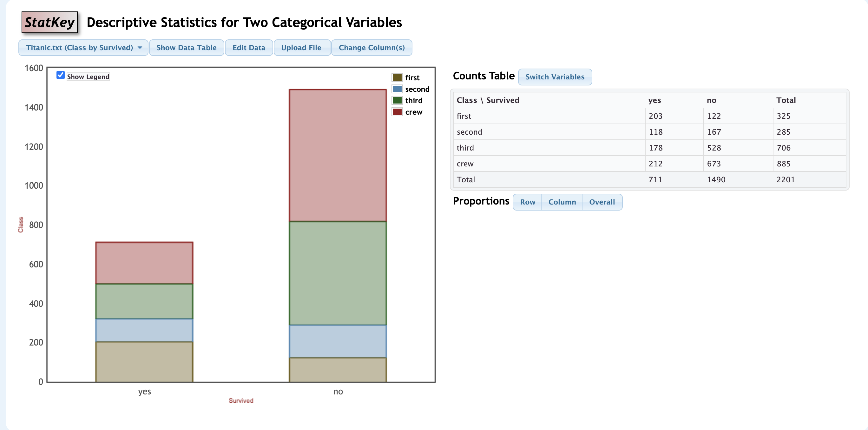
Task: Click the StatKey logo
Action: [49, 22]
